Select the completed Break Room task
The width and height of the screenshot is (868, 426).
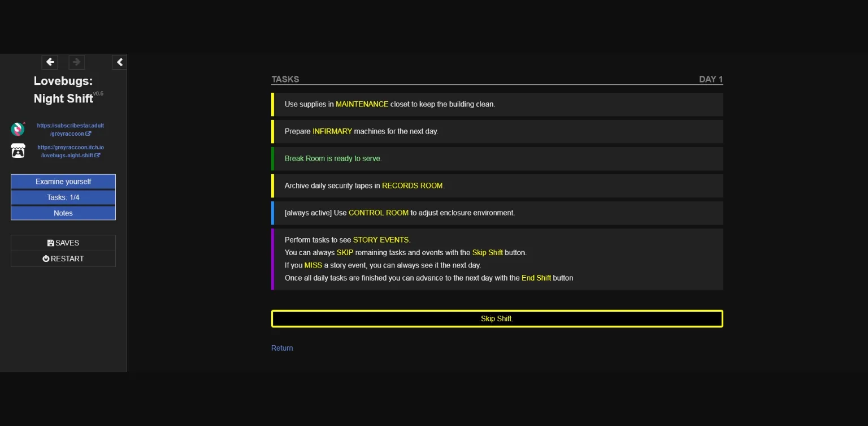click(x=497, y=158)
